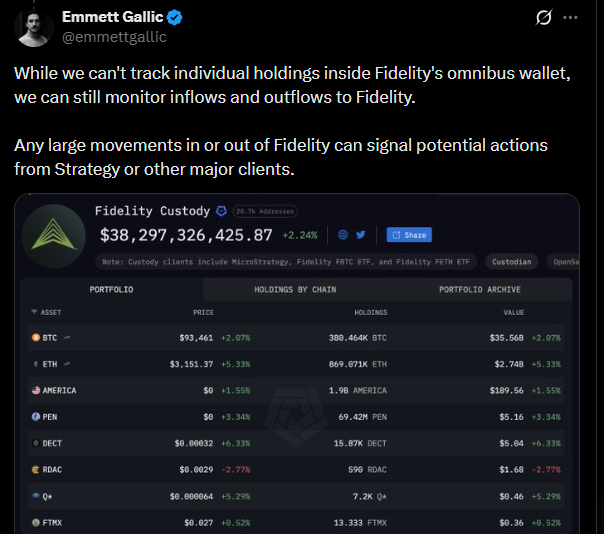This screenshot has height=534, width=604.
Task: Click the Fidelity Custody shield badge icon
Action: coord(221,211)
